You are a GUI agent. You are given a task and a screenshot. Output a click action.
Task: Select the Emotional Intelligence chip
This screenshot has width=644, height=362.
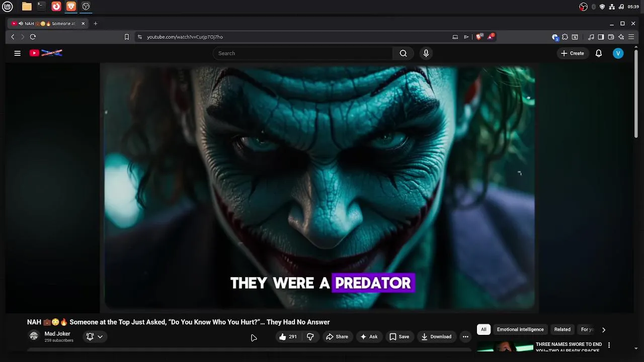click(x=520, y=329)
